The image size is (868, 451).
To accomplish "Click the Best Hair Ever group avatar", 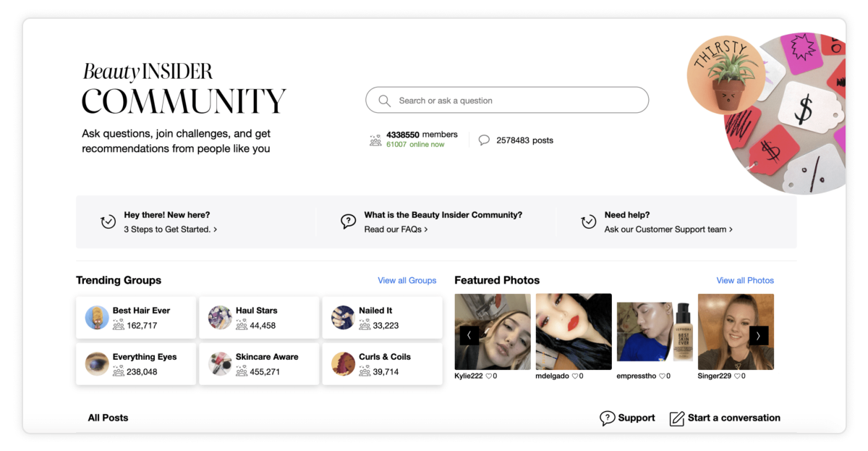I will 97,318.
